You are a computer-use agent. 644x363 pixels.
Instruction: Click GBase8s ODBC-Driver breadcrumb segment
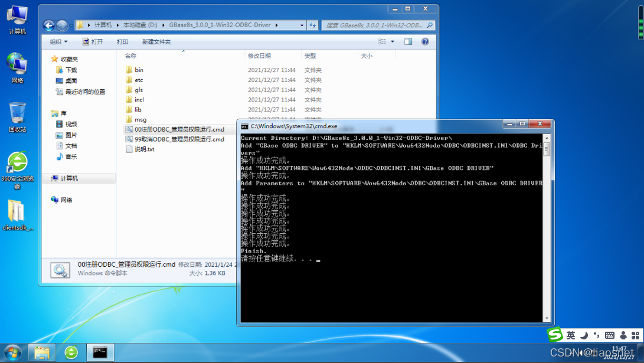[220, 25]
